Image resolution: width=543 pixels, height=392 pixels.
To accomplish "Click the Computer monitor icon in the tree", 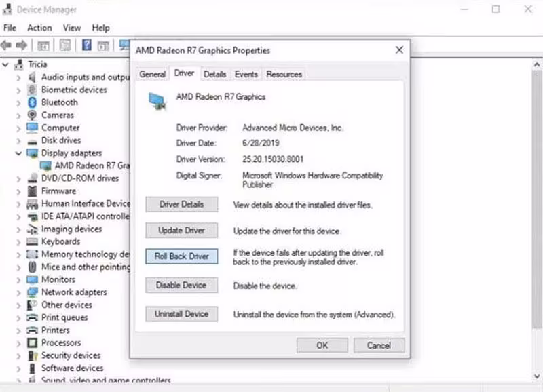I will coord(32,128).
